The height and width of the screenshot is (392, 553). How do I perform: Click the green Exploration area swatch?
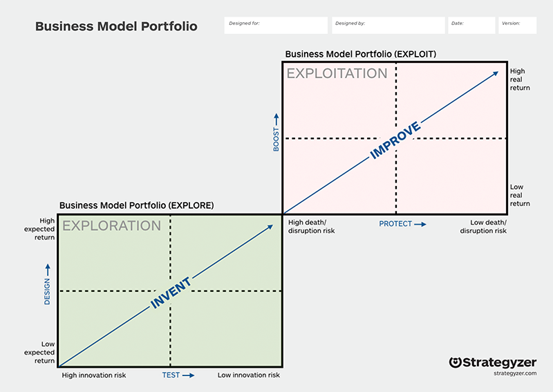(226, 328)
